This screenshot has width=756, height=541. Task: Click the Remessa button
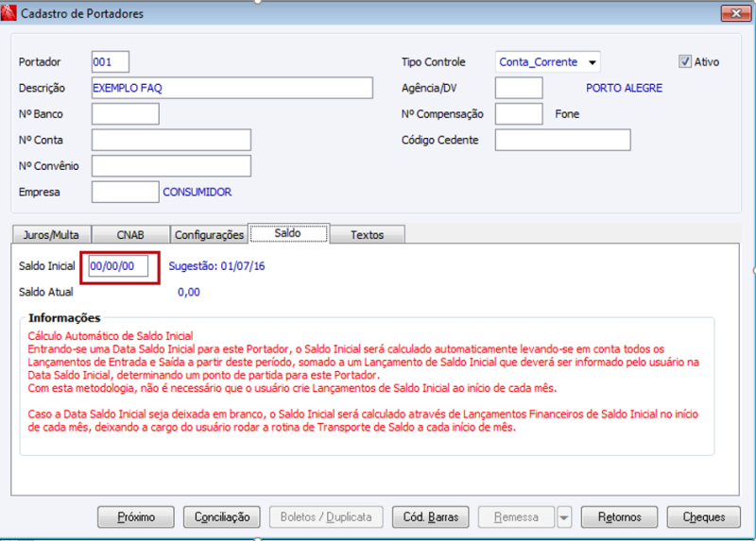click(x=516, y=516)
